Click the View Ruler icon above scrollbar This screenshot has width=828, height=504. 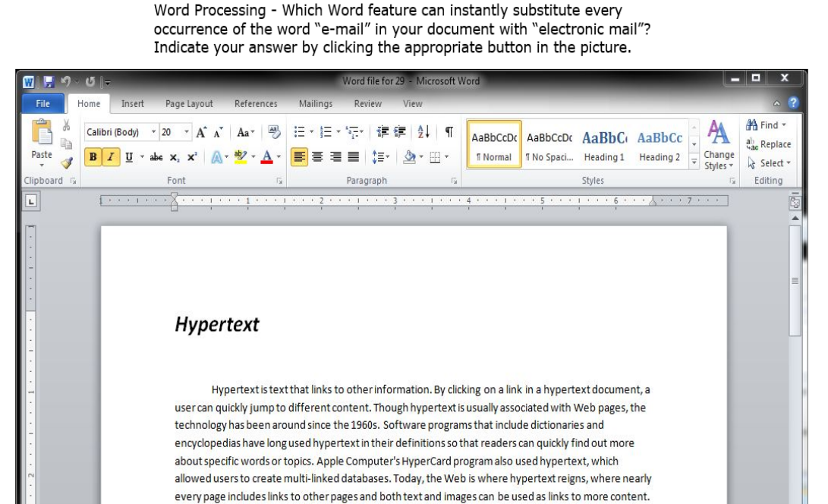click(795, 203)
